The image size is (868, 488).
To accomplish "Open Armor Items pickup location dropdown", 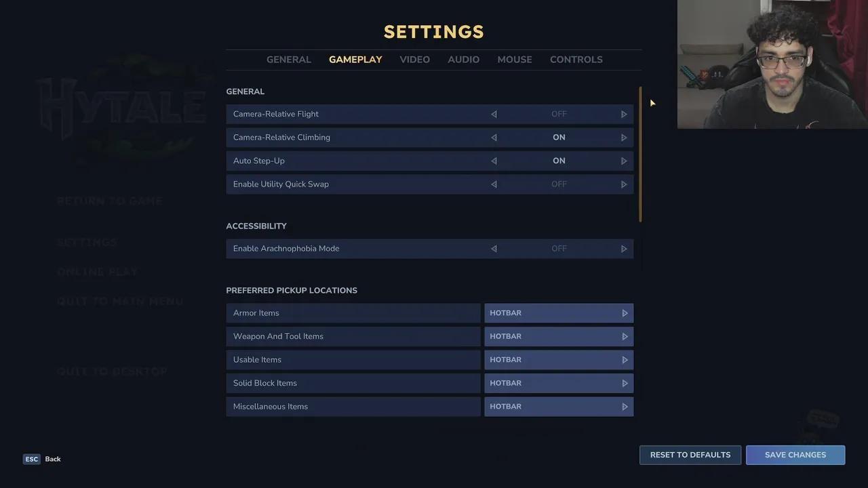I will tap(559, 313).
